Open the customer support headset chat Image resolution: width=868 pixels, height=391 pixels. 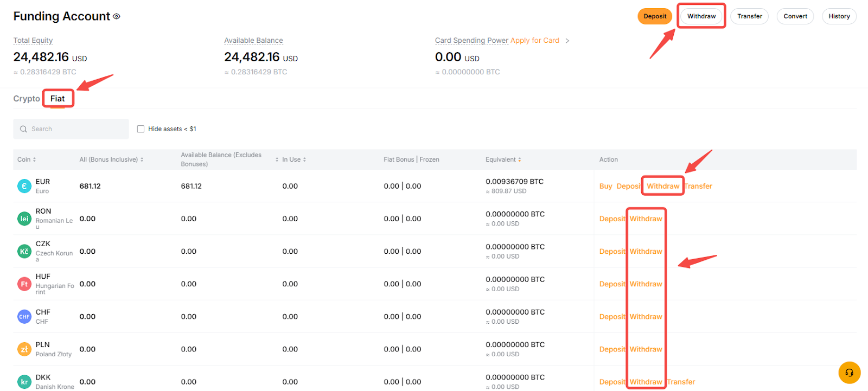click(849, 373)
